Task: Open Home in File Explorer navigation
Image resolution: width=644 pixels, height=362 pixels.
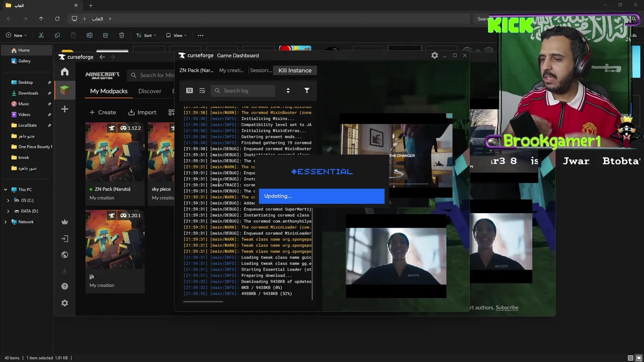Action: tap(24, 50)
